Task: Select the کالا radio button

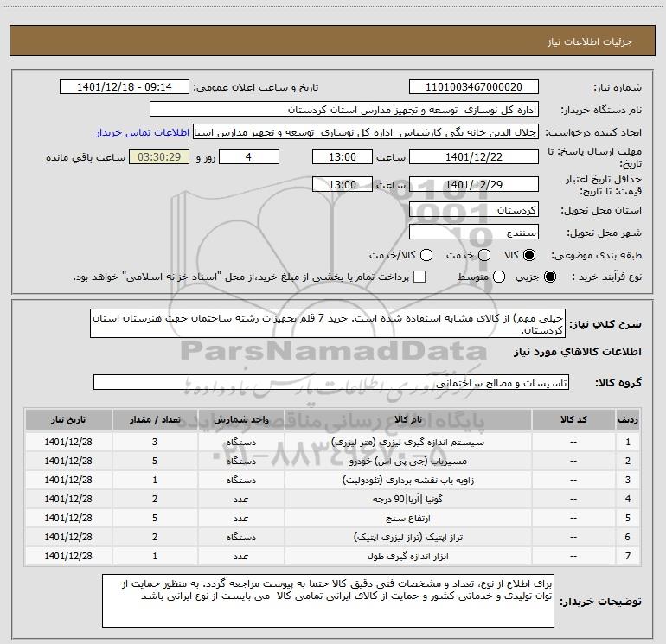Action: [529, 255]
